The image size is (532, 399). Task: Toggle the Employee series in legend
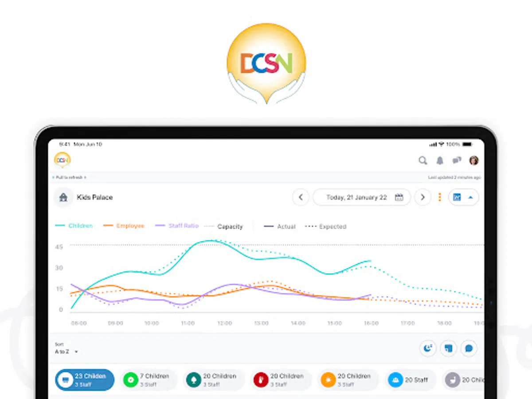[x=124, y=226]
